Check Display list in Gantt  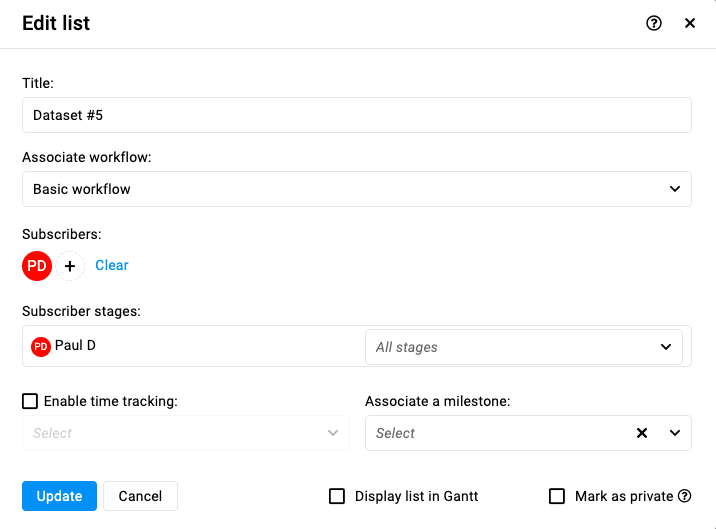pos(337,496)
